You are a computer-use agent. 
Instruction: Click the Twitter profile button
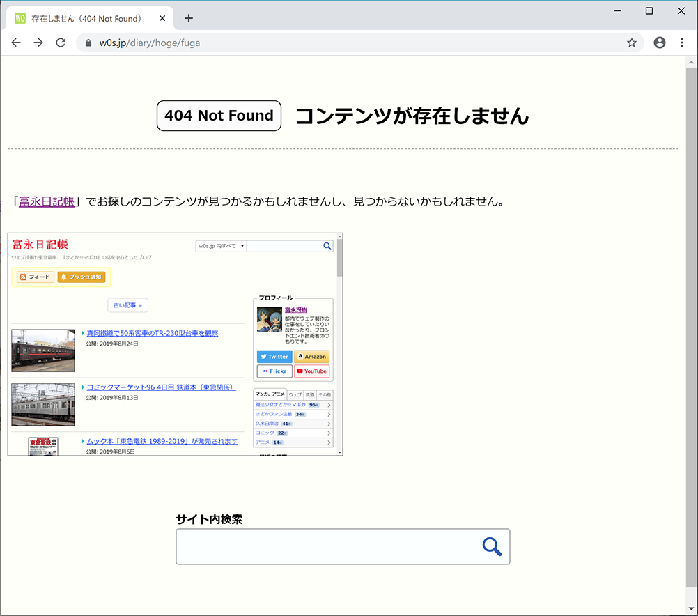click(274, 356)
